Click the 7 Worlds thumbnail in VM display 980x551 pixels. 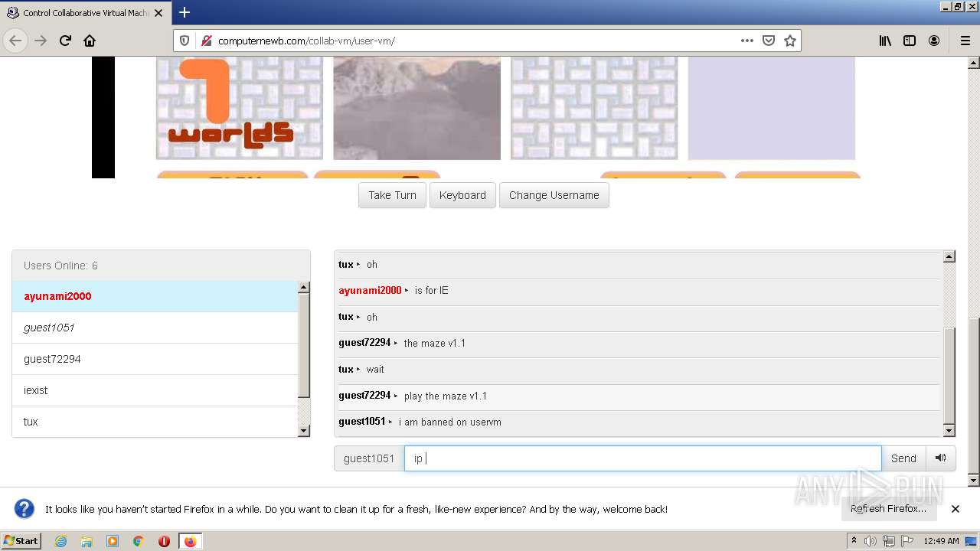click(240, 108)
